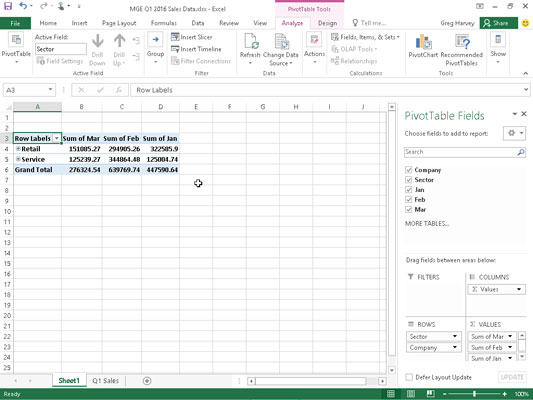Adjust the zoom slider in status bar

pos(474,394)
